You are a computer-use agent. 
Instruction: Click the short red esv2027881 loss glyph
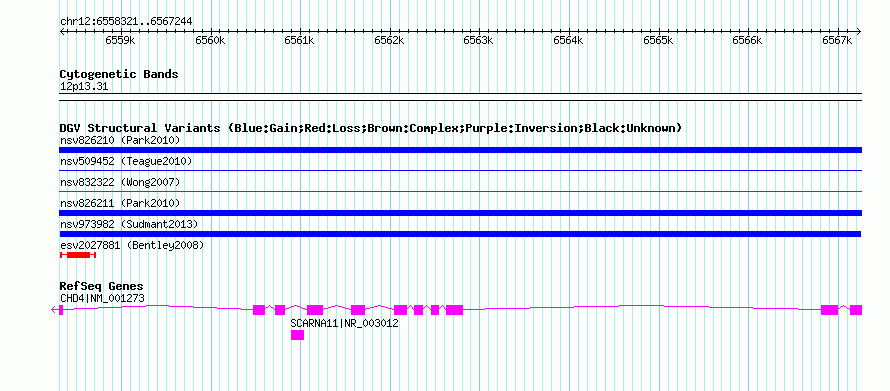pyautogui.click(x=78, y=255)
